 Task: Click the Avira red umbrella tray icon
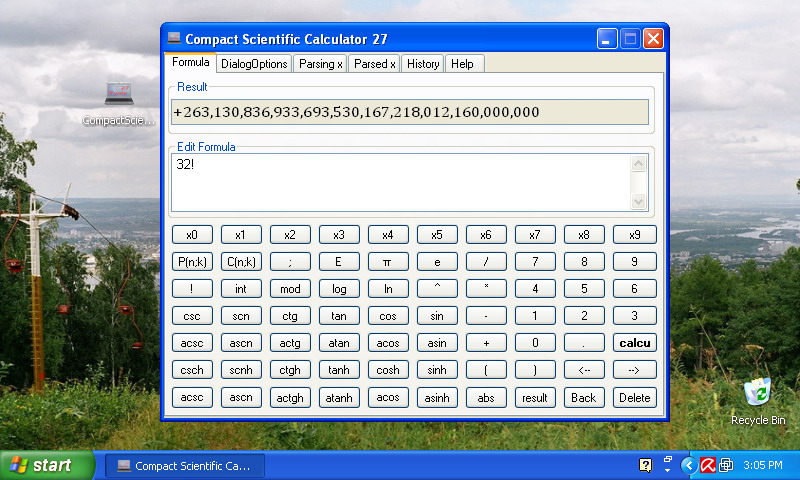(x=708, y=465)
